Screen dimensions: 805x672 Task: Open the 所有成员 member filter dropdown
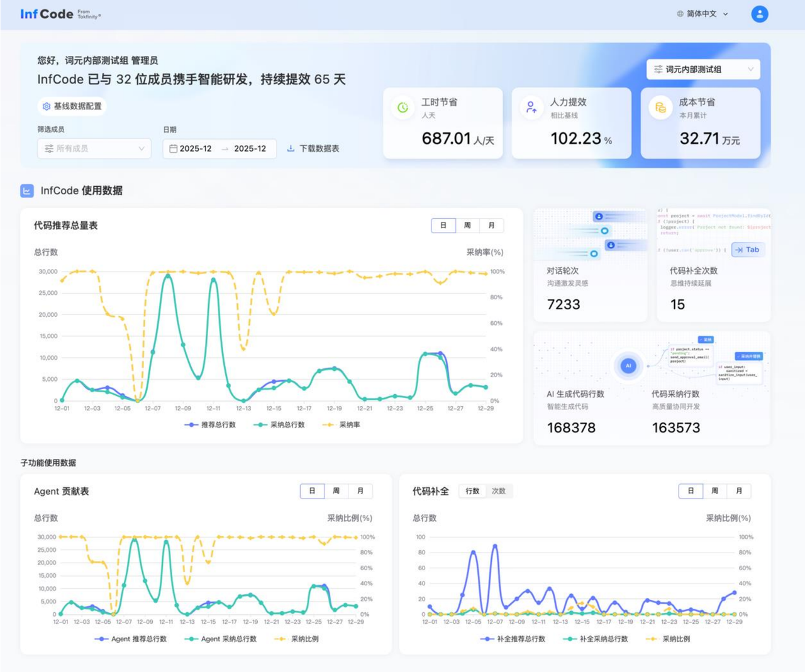tap(94, 148)
